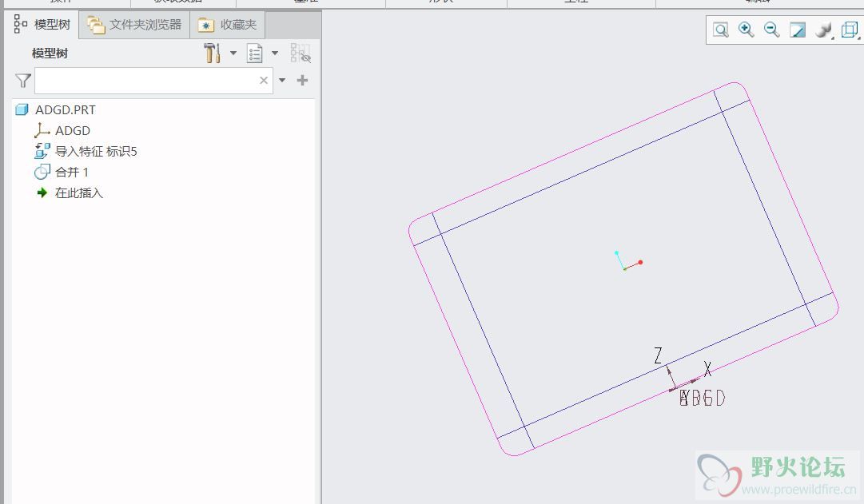Open model tree settings hammer icon
Viewport: 864px width, 504px height.
tap(212, 54)
